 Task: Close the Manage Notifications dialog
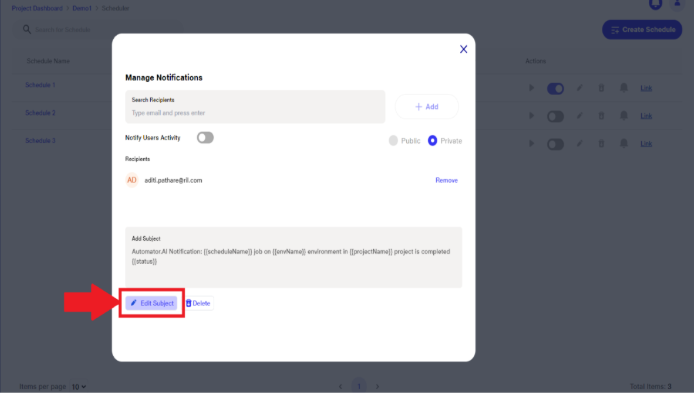(463, 49)
